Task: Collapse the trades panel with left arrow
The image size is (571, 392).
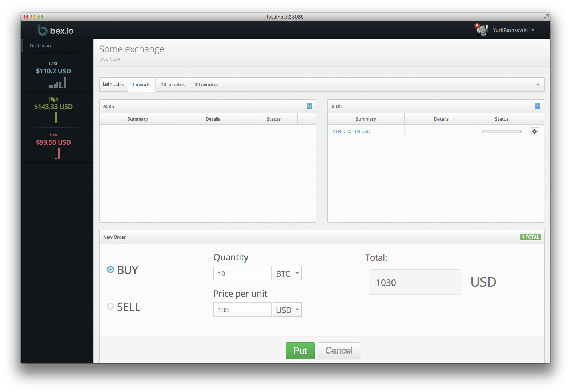Action: [538, 85]
